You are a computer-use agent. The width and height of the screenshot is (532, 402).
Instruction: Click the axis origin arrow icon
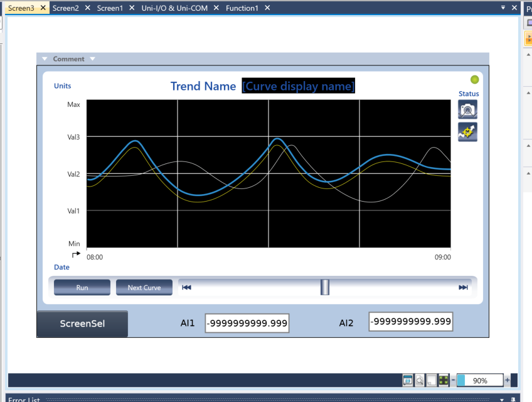tap(76, 254)
